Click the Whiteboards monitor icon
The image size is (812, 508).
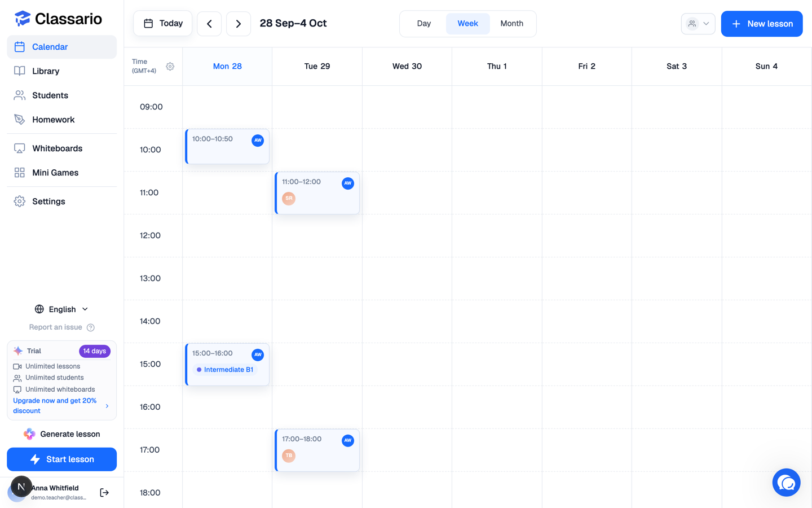click(20, 148)
